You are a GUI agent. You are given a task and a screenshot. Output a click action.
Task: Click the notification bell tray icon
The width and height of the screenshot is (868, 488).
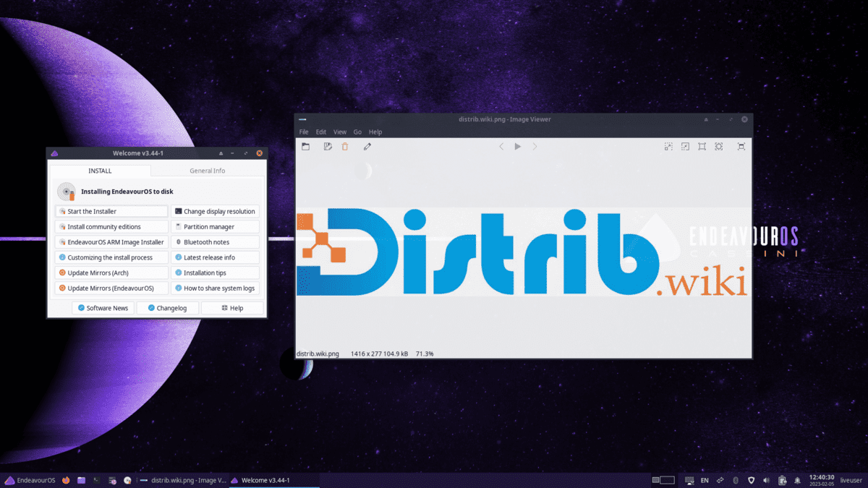(797, 480)
